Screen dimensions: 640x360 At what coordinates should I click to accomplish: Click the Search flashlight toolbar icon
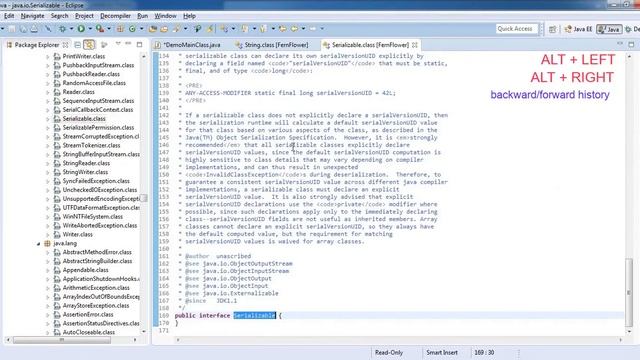176,29
